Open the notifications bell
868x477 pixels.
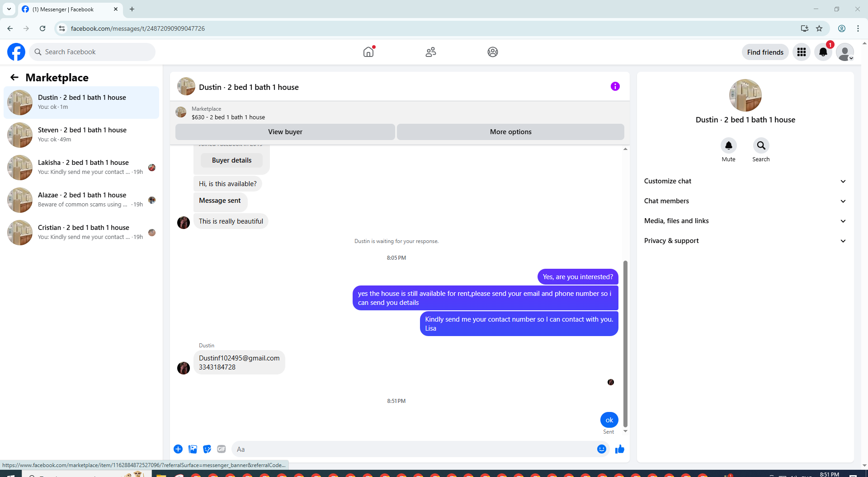[x=823, y=52]
